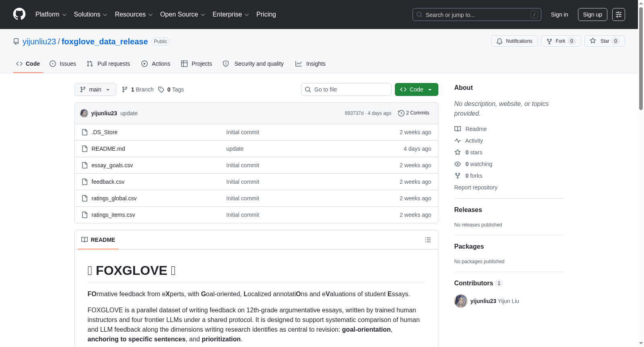Click the branch icon beside 1 Branch

click(x=125, y=89)
